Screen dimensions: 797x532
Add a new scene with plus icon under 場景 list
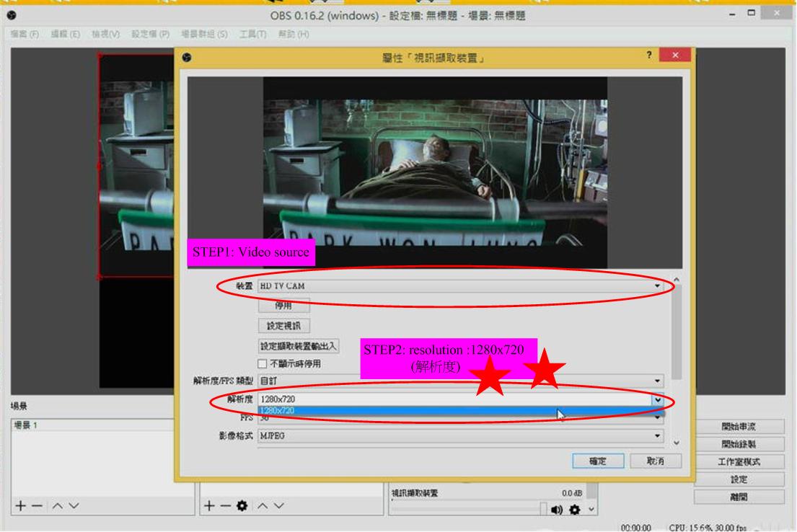(x=20, y=505)
